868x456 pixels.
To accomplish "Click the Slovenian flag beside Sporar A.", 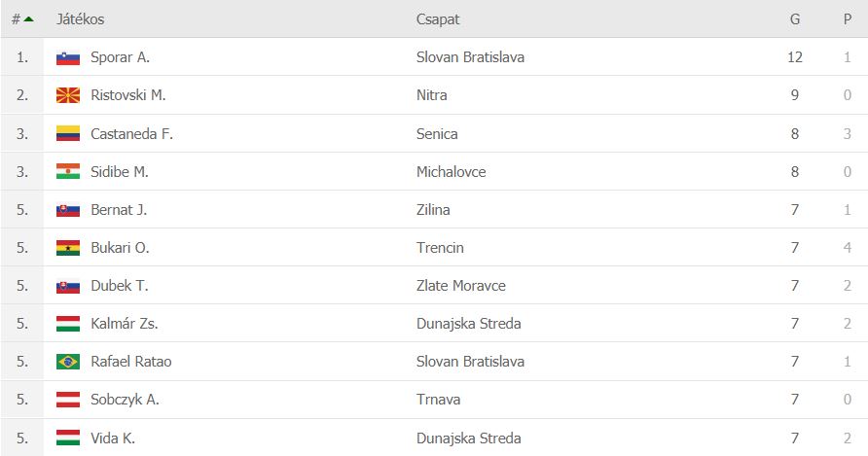I will [68, 57].
